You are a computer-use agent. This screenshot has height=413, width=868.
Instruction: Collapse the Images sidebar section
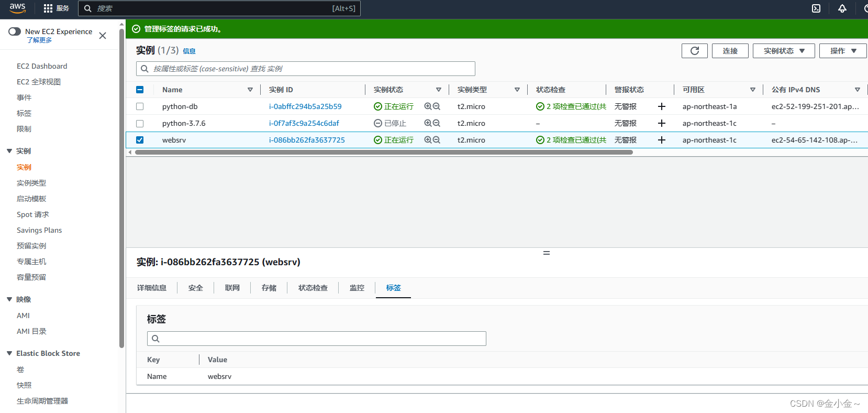pyautogui.click(x=9, y=299)
